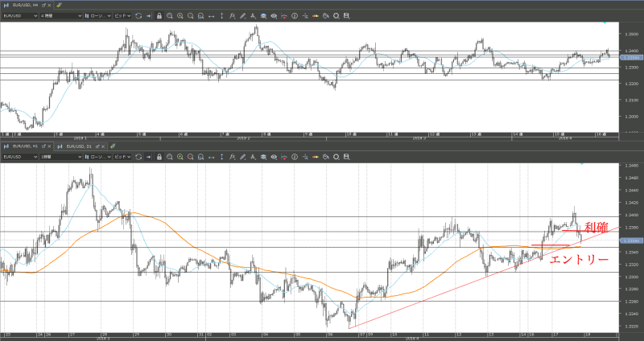Detach the EUR/USD, H4 tab
Viewport: 644px width, 341px height.
click(43, 5)
